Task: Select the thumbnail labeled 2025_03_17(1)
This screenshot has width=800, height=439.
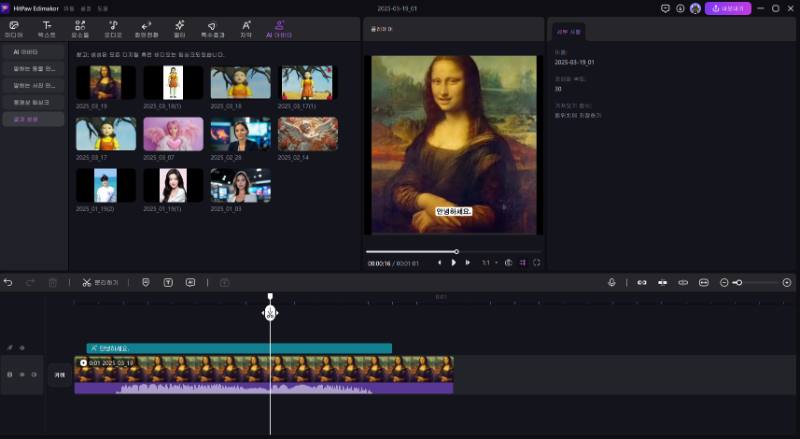Action: point(308,82)
